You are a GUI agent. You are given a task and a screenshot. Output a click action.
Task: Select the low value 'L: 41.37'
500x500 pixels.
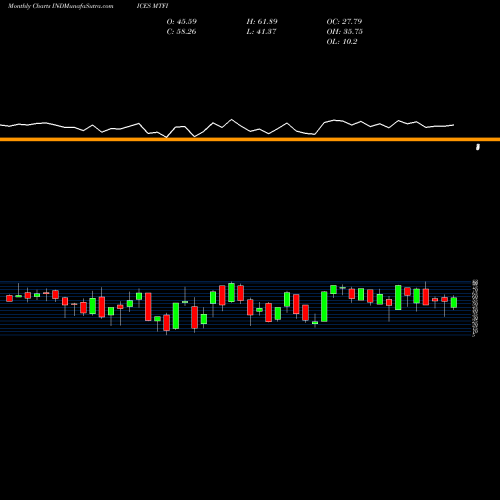coord(261,32)
